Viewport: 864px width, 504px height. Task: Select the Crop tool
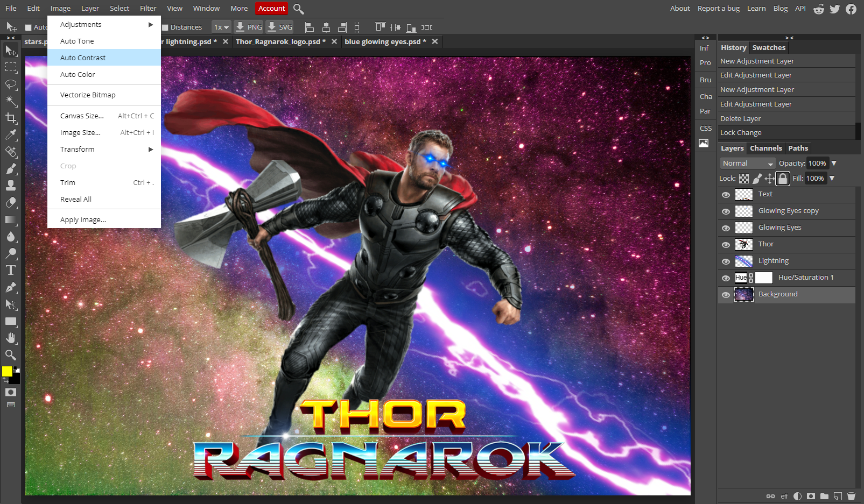[11, 118]
